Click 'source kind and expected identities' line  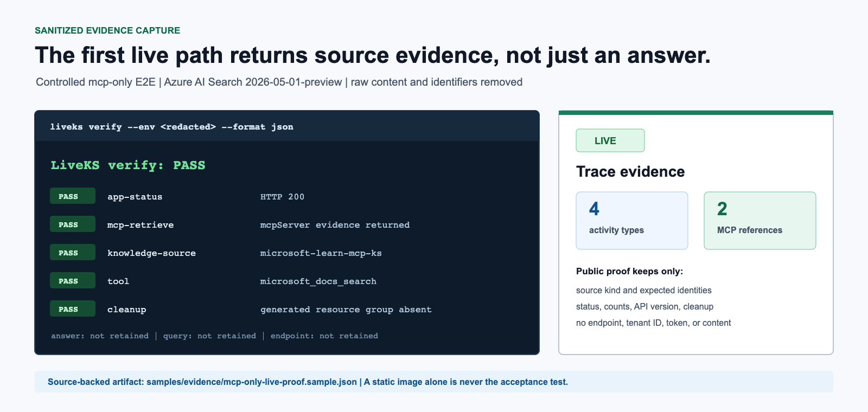pos(644,291)
